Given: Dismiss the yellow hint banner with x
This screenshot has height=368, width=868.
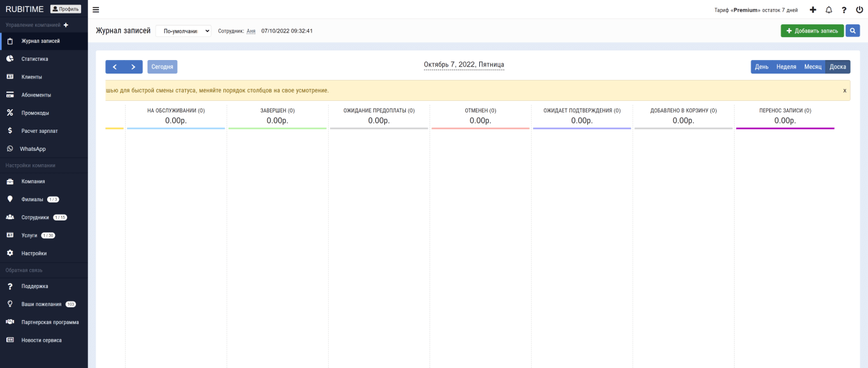Looking at the screenshot, I should click(844, 91).
